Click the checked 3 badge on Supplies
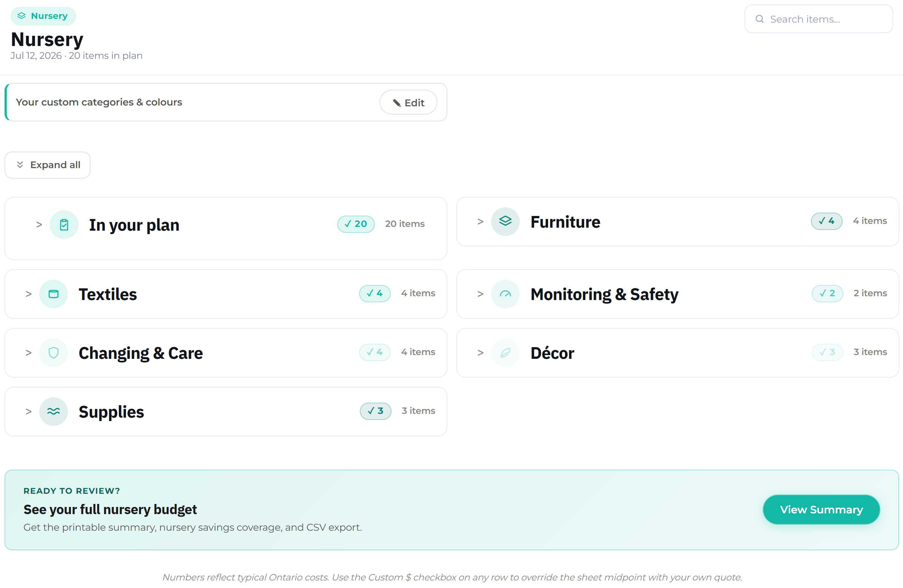Screen dimensions: 903x588 click(x=375, y=411)
